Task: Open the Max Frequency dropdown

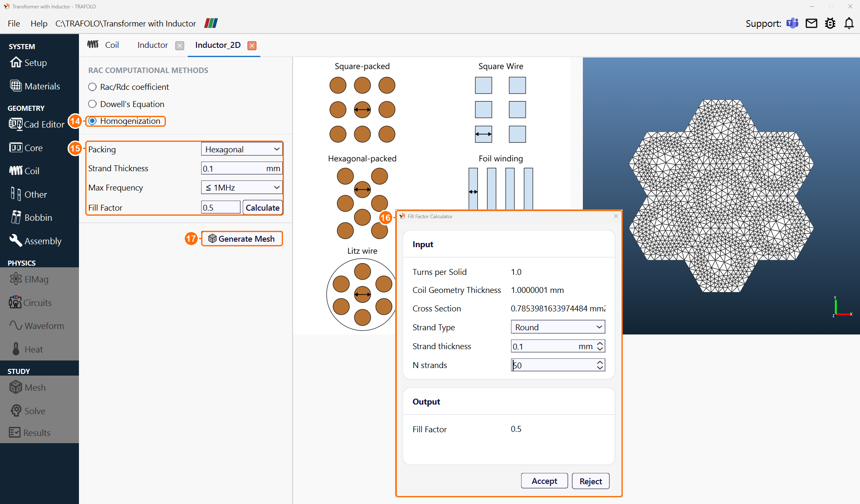Action: pyautogui.click(x=242, y=187)
